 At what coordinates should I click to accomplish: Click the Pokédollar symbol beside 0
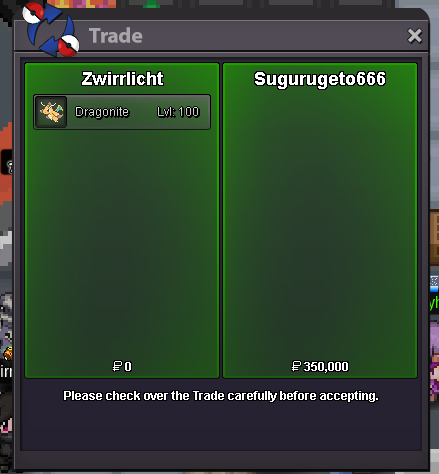(x=117, y=366)
